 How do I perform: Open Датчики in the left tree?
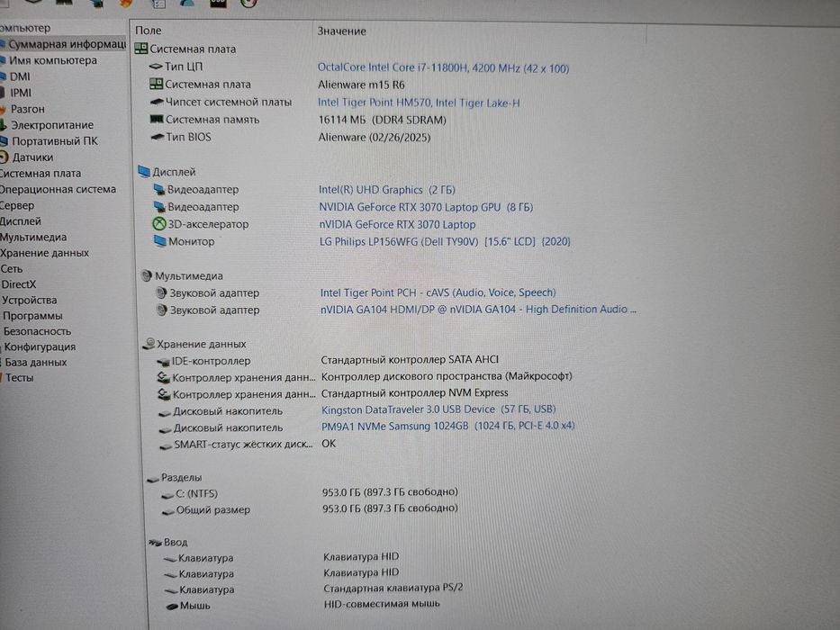coord(32,157)
